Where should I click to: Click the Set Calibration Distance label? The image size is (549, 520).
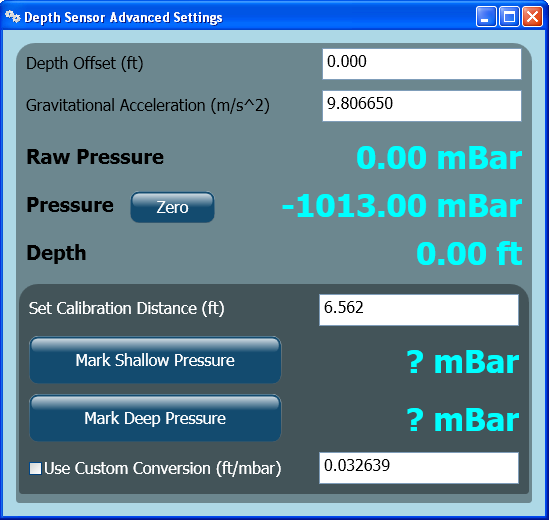(x=126, y=308)
